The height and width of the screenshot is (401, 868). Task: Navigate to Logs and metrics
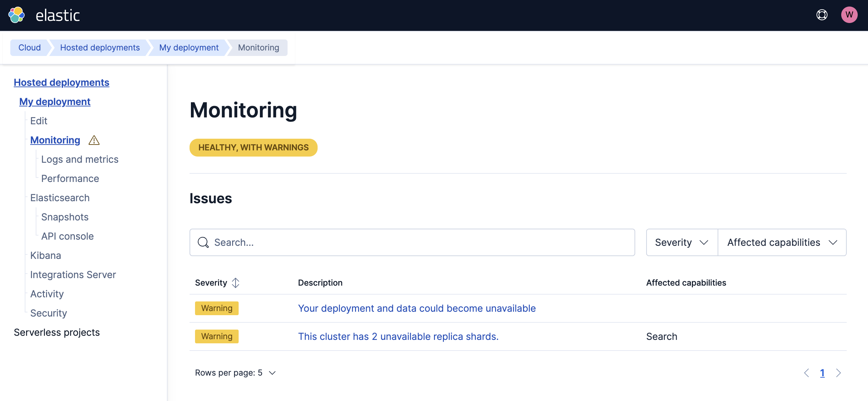click(x=80, y=159)
